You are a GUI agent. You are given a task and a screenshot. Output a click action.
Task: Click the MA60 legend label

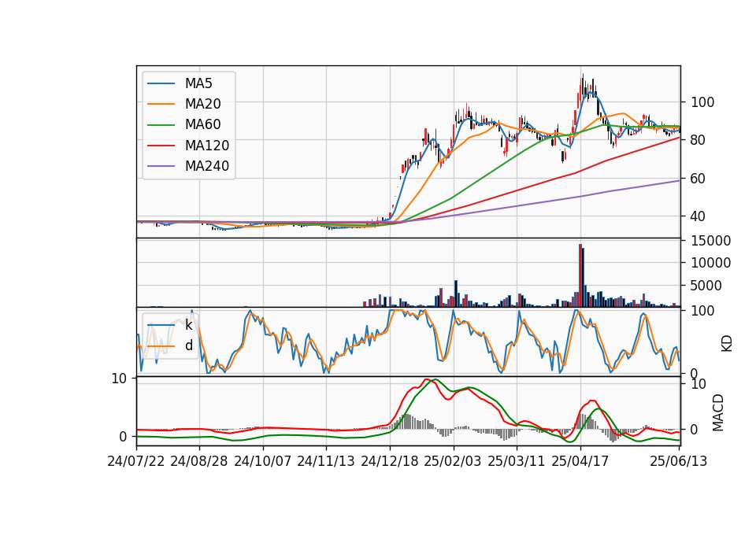click(202, 125)
